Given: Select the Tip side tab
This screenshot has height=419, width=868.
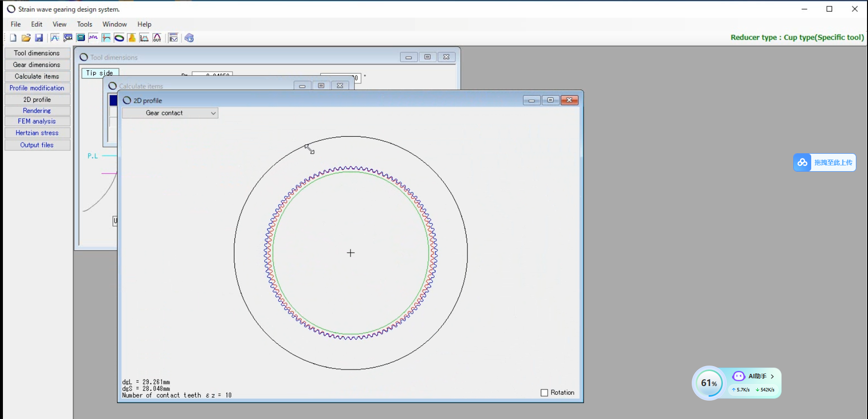Looking at the screenshot, I should 100,73.
